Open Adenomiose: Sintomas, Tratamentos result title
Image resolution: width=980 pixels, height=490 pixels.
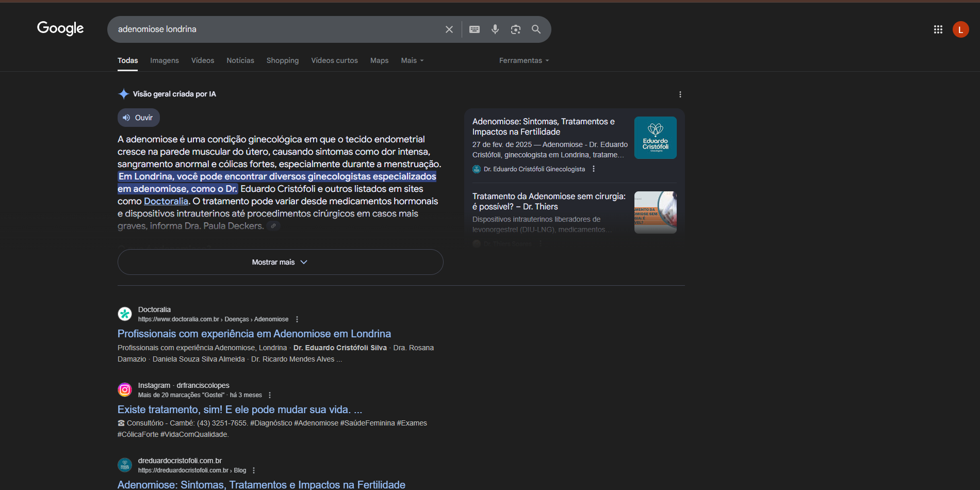pos(262,484)
